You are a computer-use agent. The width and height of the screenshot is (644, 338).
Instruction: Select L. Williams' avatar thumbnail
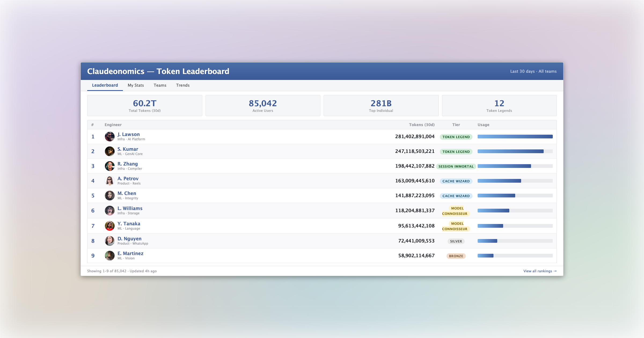[110, 210]
